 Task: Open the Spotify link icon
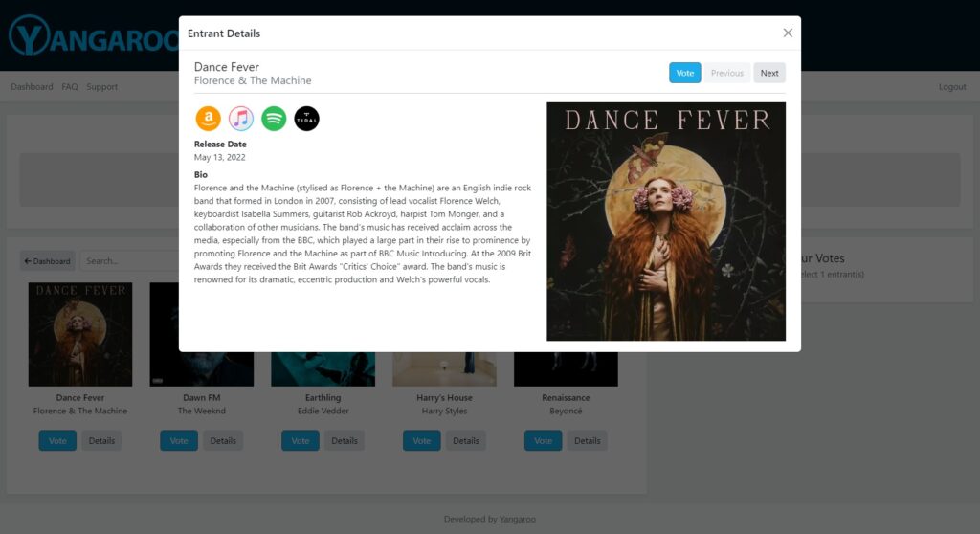tap(274, 119)
